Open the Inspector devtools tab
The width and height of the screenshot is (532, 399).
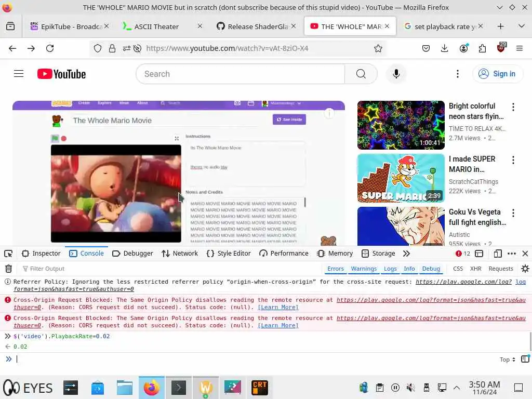[x=41, y=254]
